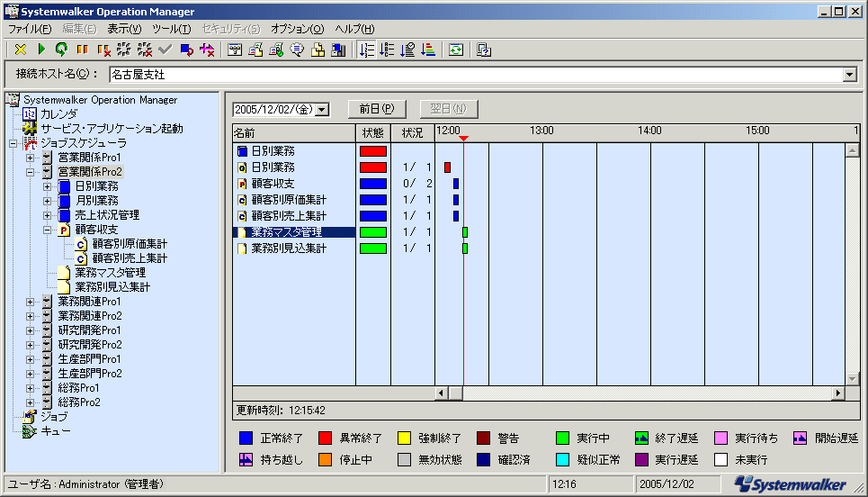
Task: Open the ツール(T) menu
Action: coord(172,29)
